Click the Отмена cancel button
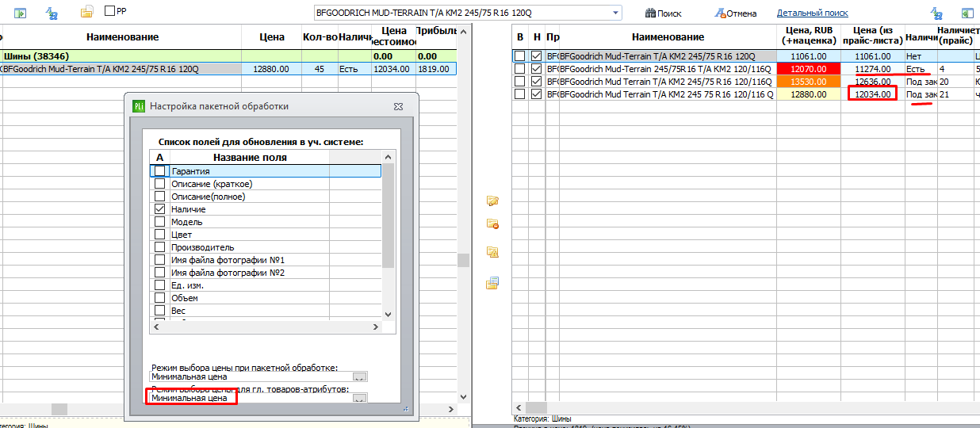 coord(736,13)
